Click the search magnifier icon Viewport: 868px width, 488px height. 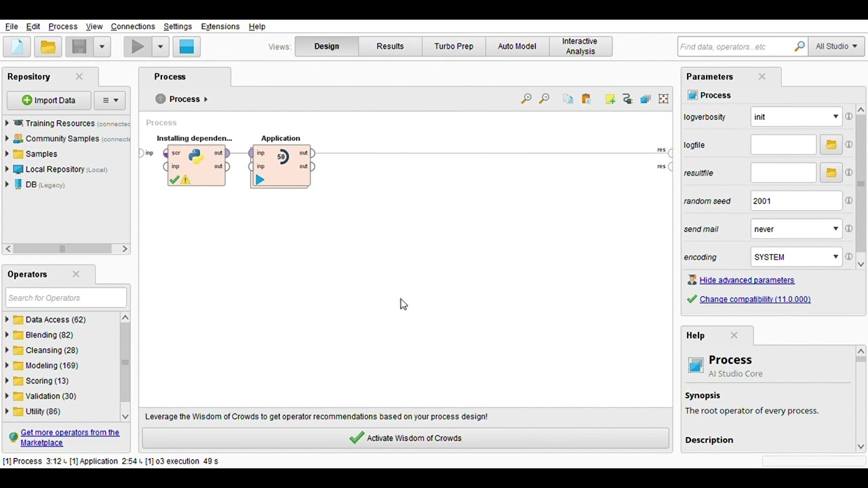(x=800, y=46)
